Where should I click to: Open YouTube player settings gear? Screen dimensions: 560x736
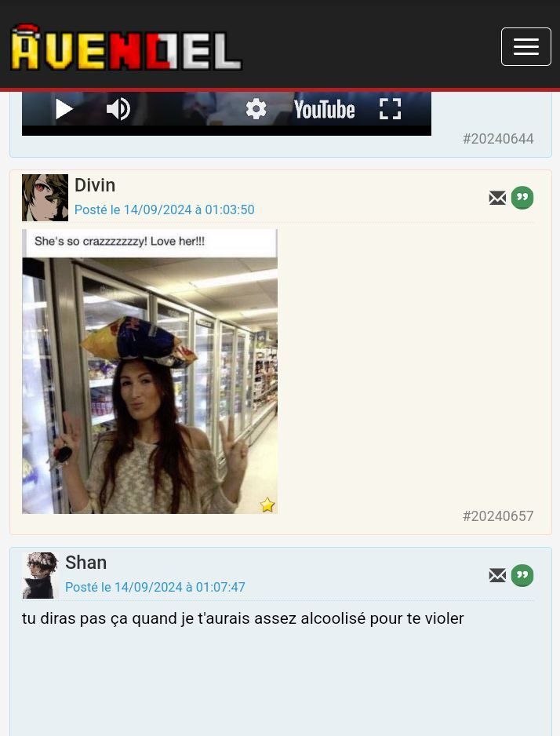pyautogui.click(x=256, y=109)
